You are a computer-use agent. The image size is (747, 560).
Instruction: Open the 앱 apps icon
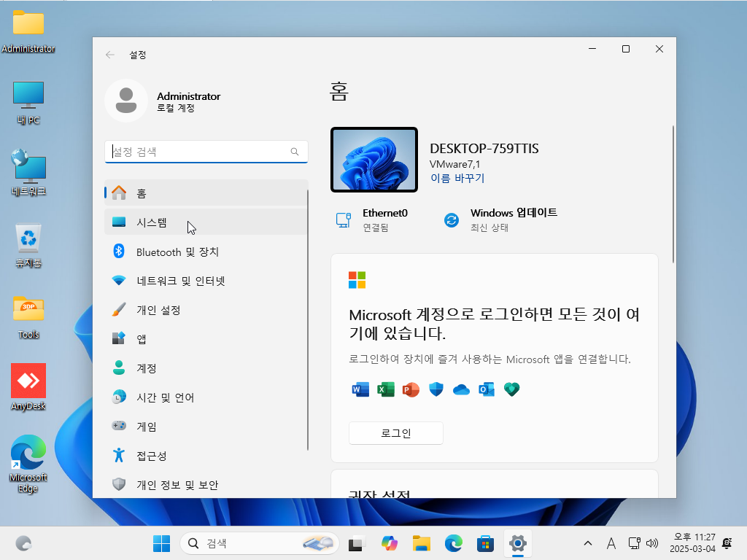click(x=119, y=338)
